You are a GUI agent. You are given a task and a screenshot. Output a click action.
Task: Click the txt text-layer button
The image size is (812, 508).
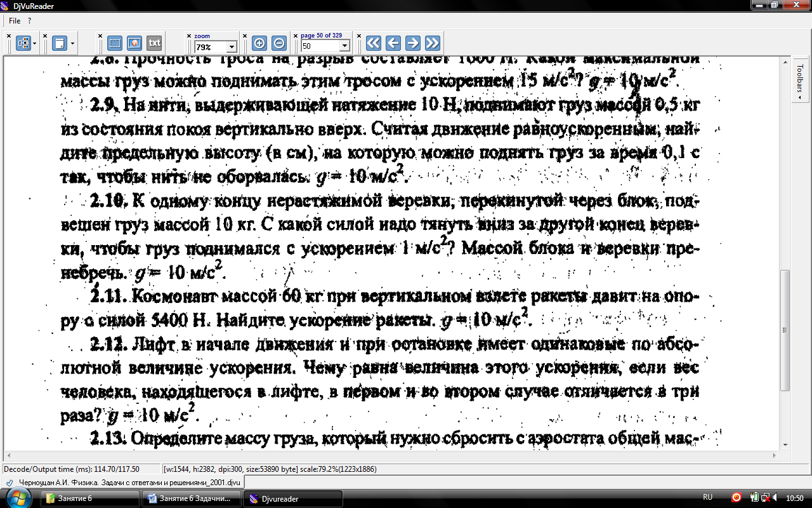pos(154,43)
